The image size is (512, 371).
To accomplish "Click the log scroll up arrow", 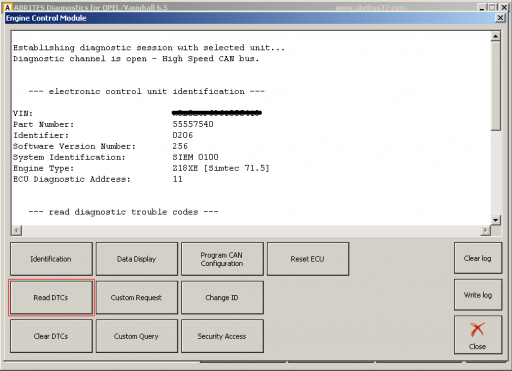I will pos(496,36).
